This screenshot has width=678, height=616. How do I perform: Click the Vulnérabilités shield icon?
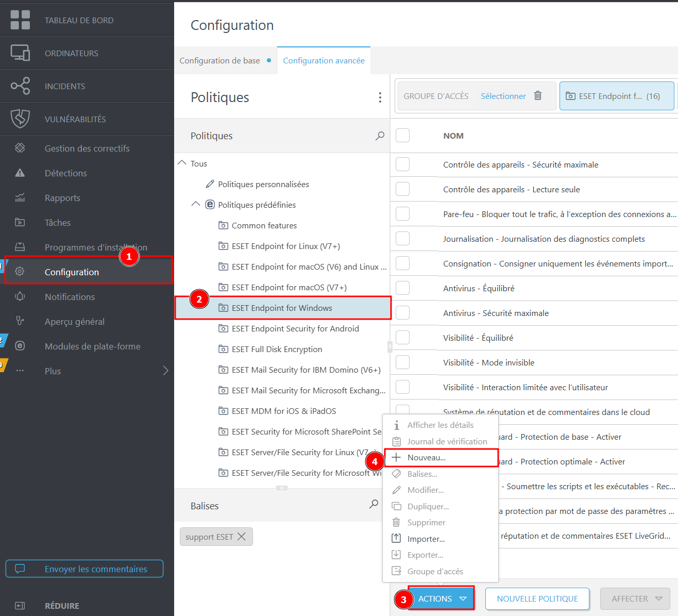[20, 119]
